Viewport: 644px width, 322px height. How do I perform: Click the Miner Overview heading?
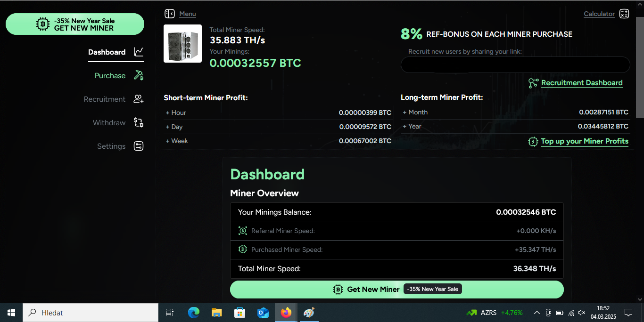click(264, 193)
